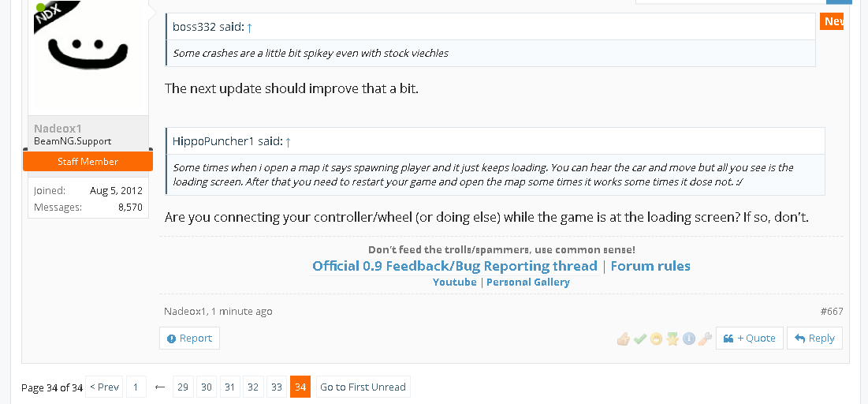Open post permalink #667
Viewport: 868px width, 404px height.
click(832, 312)
